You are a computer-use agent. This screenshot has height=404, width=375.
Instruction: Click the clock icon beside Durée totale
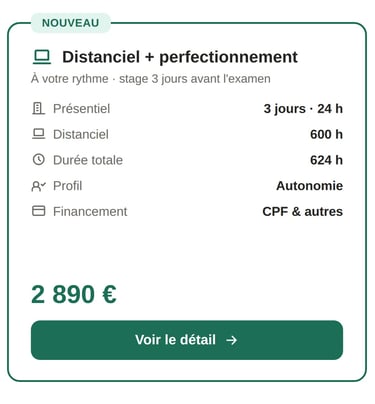click(x=38, y=160)
